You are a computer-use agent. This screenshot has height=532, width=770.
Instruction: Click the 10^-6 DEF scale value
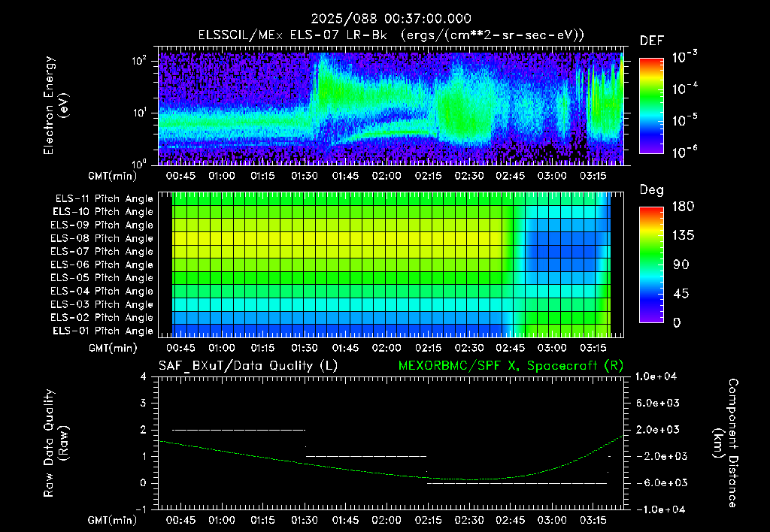tap(684, 152)
